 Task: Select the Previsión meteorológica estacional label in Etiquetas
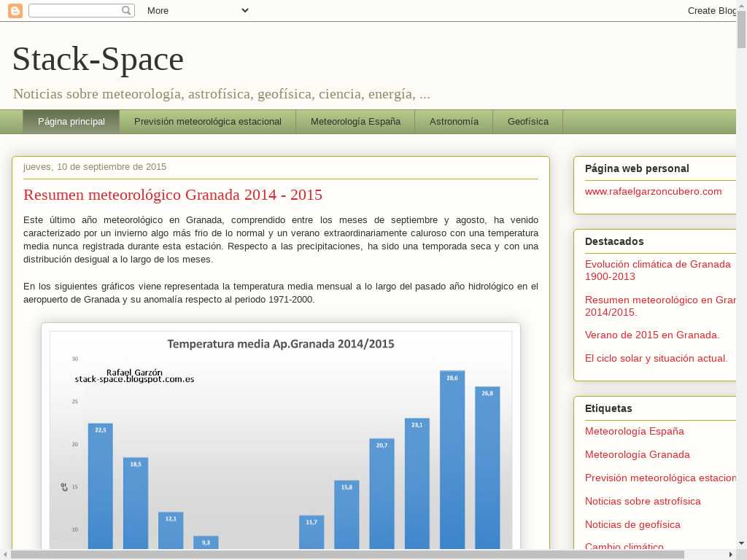click(660, 478)
